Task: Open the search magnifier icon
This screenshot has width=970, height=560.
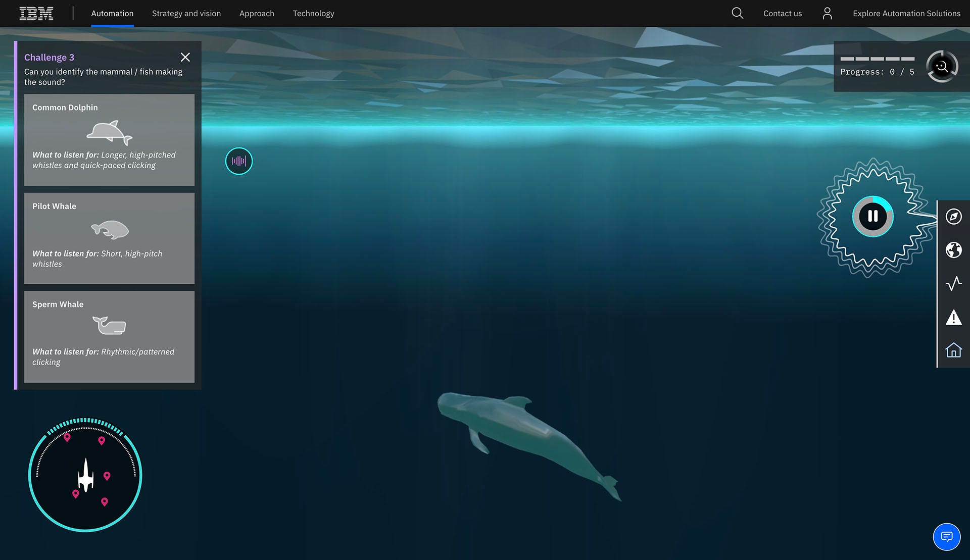Action: 737,13
